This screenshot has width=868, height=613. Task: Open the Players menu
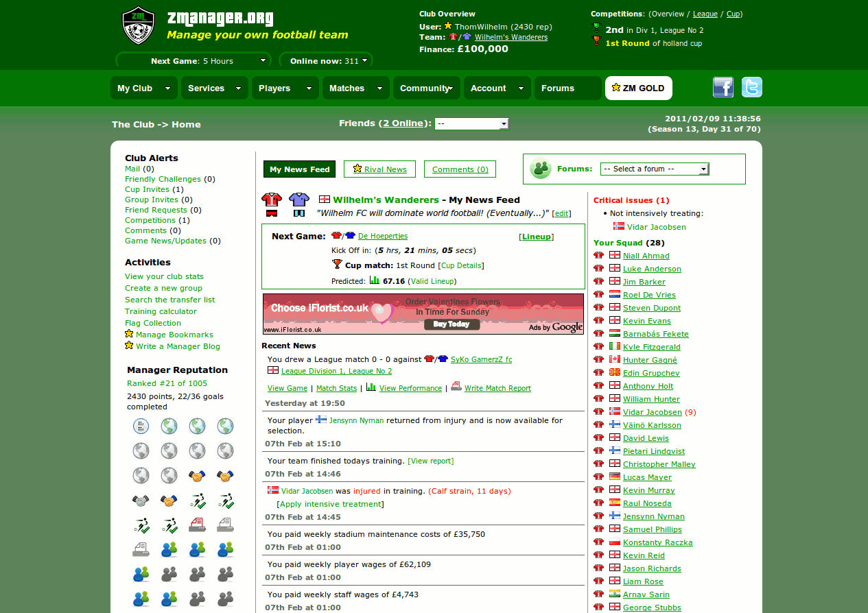coord(285,88)
